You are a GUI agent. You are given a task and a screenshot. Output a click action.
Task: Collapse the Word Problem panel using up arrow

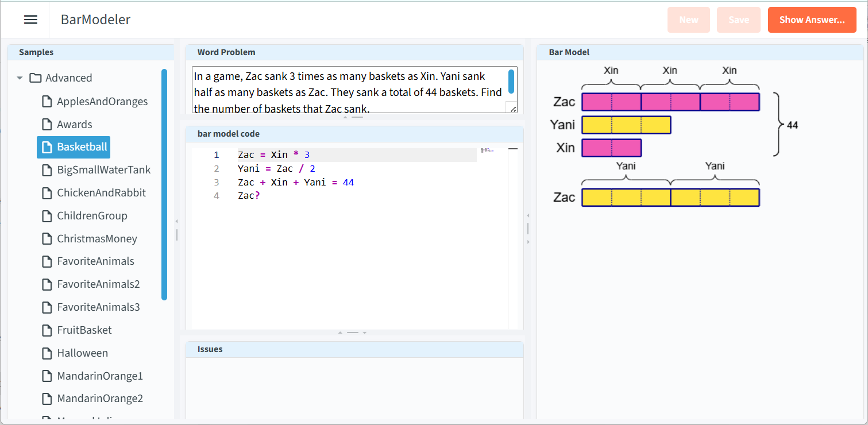click(345, 117)
